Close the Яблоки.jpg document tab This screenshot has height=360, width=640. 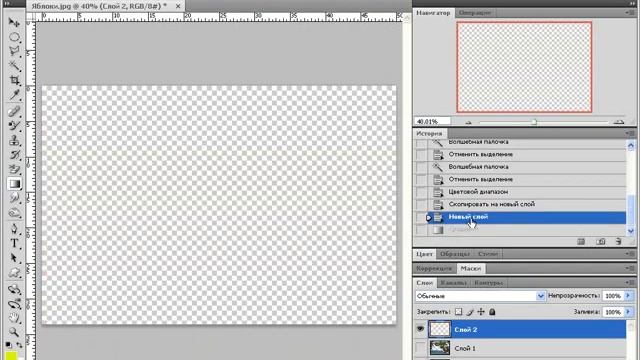click(x=178, y=6)
